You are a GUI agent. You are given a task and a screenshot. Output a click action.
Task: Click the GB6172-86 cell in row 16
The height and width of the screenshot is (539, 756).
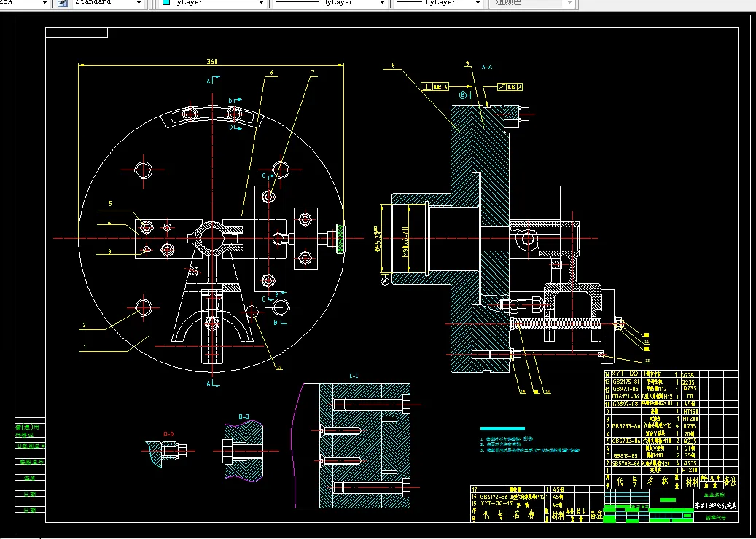(494, 497)
